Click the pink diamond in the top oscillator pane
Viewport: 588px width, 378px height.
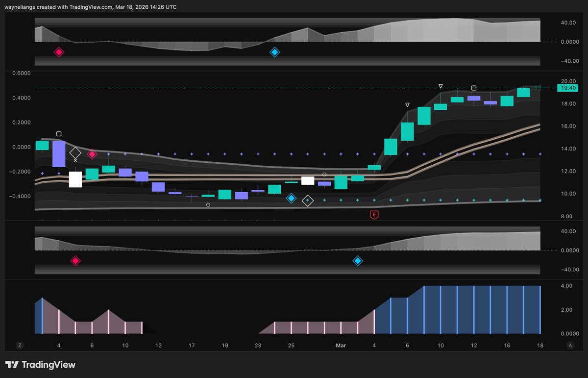59,52
